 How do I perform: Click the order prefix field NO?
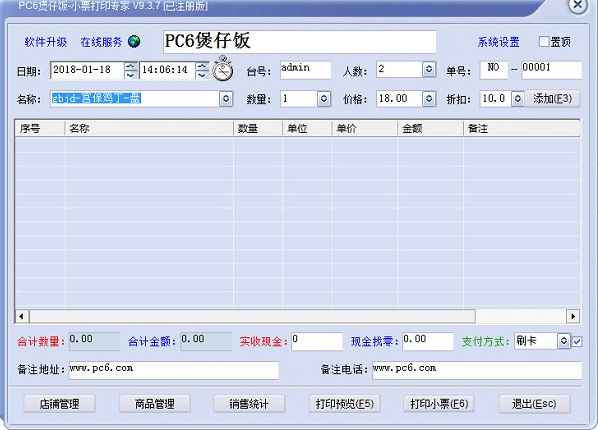(494, 70)
